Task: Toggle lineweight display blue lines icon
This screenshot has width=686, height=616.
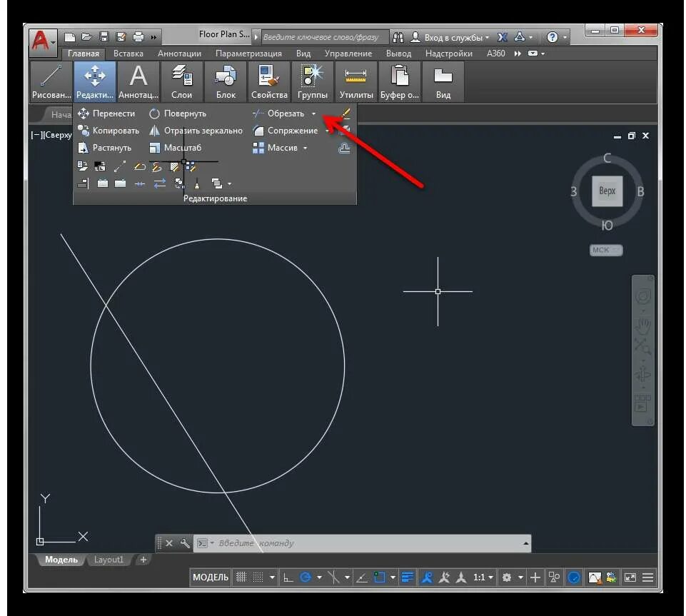Action: [408, 577]
